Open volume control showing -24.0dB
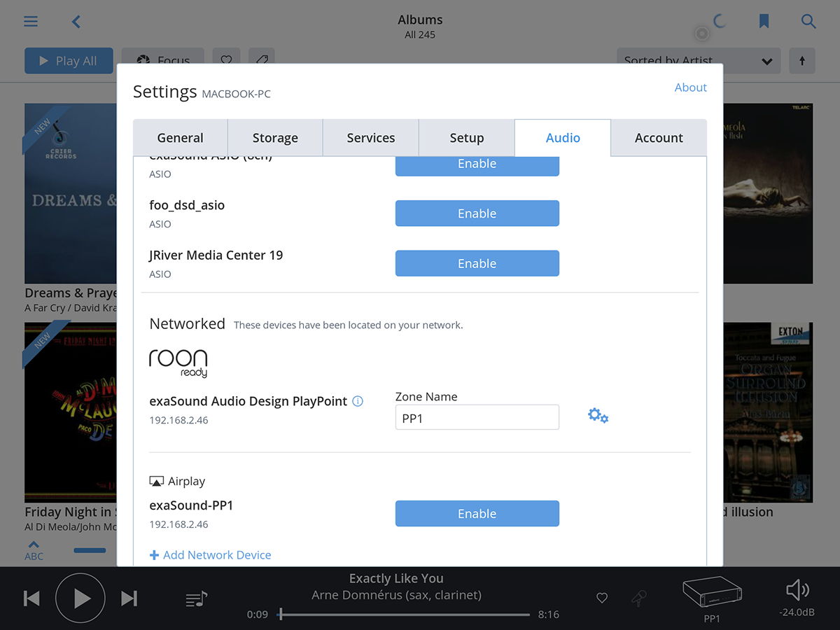 click(797, 599)
